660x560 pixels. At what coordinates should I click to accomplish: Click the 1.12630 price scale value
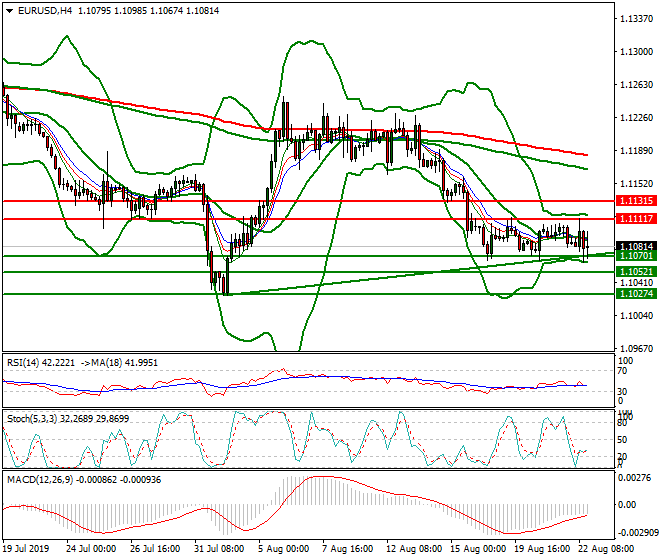pos(637,85)
